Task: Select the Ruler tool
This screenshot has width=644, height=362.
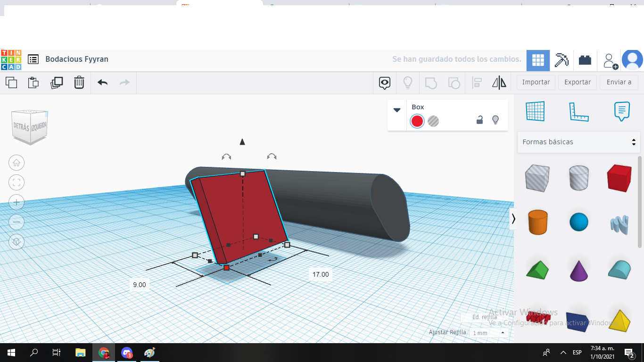Action: 578,112
